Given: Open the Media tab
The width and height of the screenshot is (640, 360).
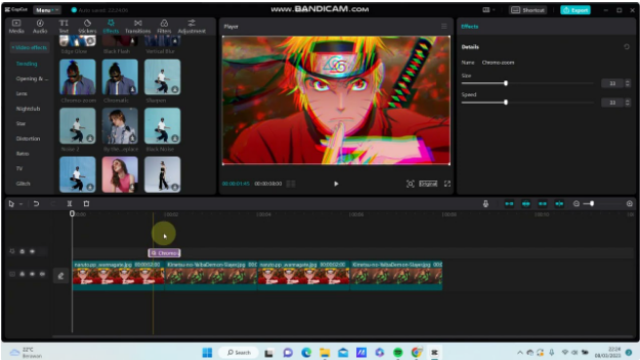Looking at the screenshot, I should point(16,26).
